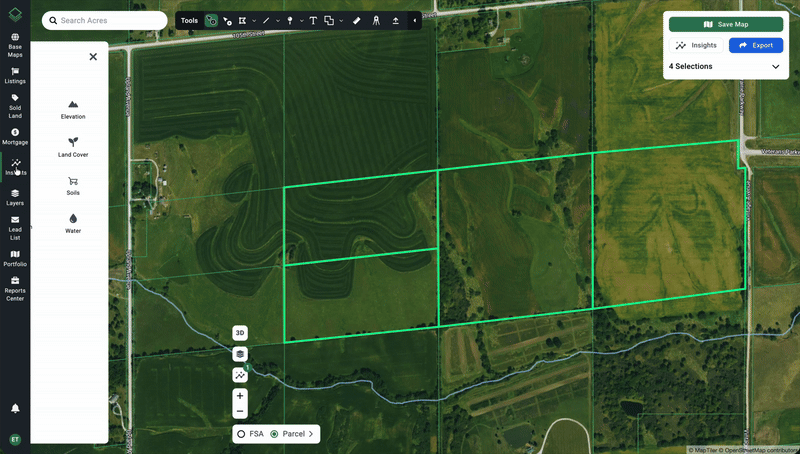
Task: Click the Export button
Action: (x=755, y=45)
